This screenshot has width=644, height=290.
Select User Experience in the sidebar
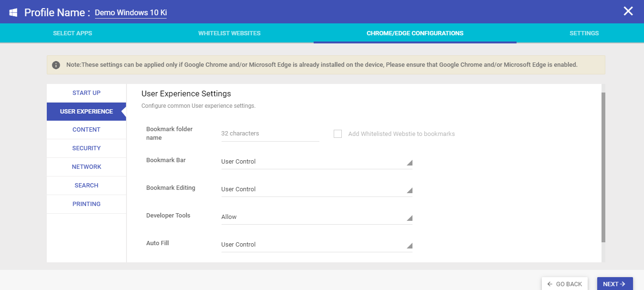[86, 112]
